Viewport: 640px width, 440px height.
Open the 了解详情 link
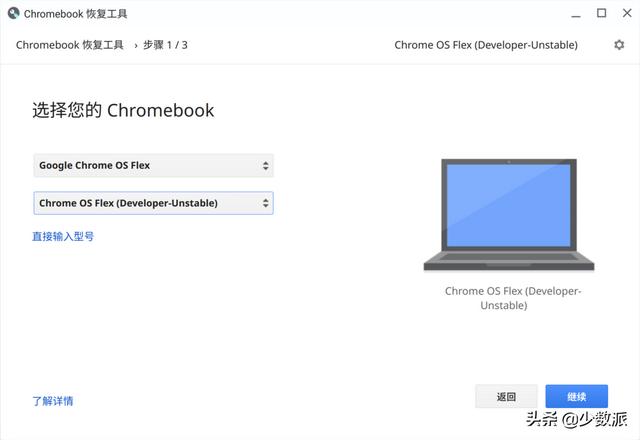click(x=53, y=401)
